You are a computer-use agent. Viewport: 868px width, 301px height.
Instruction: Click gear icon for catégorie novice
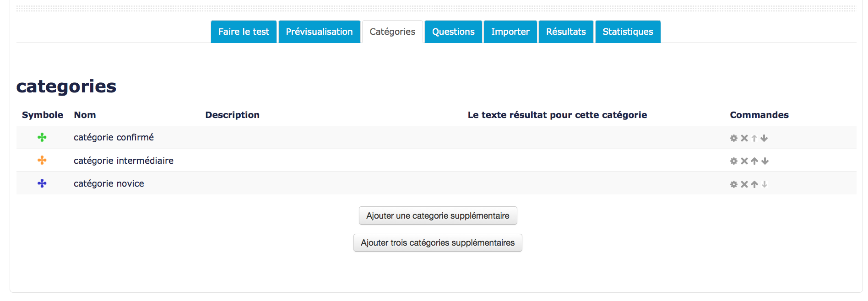(733, 184)
